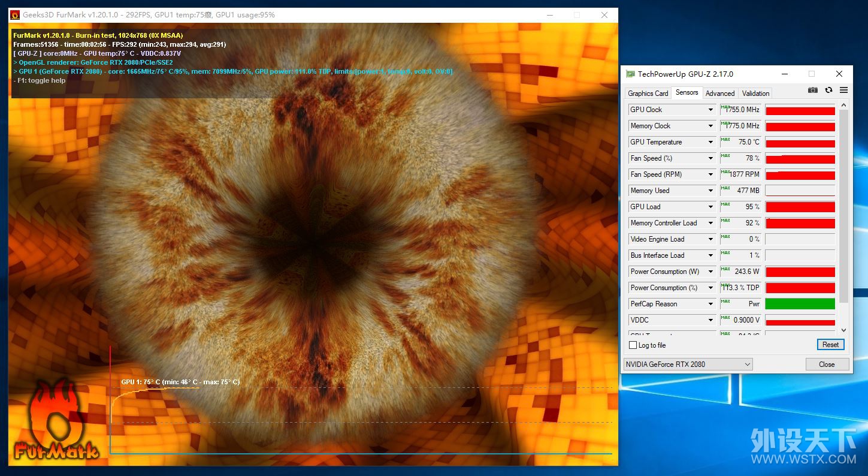This screenshot has height=476, width=868.
Task: Open the PerfCap Reason dropdown
Action: (x=711, y=304)
